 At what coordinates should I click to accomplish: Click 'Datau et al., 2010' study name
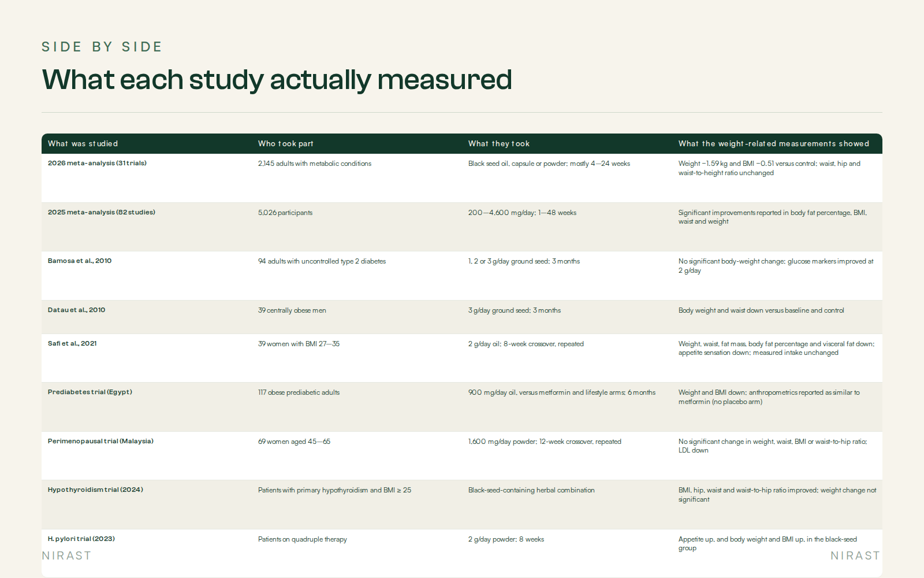coord(76,310)
